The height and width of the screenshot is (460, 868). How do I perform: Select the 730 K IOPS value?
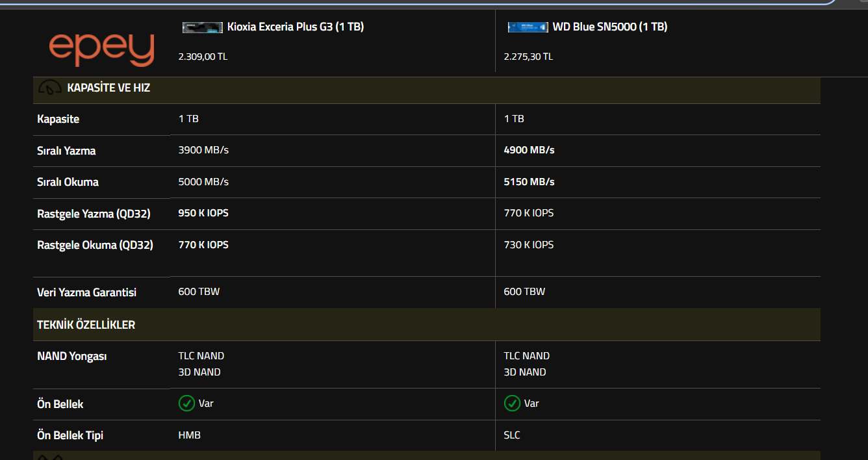tap(529, 245)
